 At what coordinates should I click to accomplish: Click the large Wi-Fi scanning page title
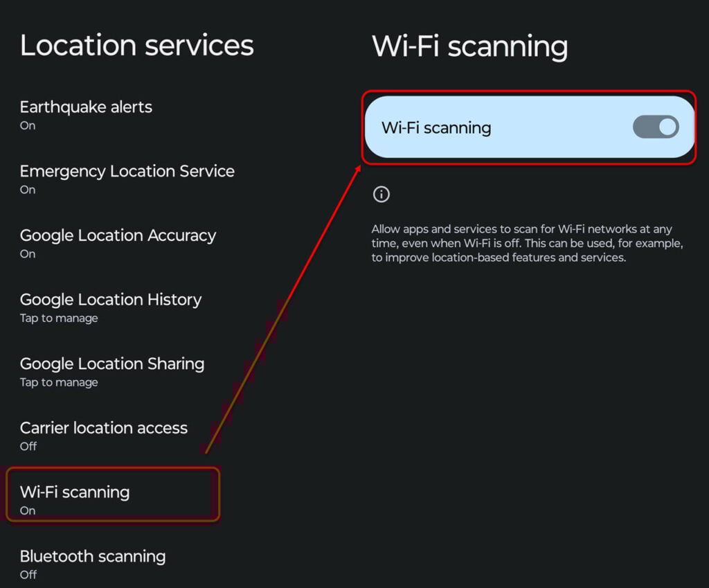pyautogui.click(x=470, y=46)
